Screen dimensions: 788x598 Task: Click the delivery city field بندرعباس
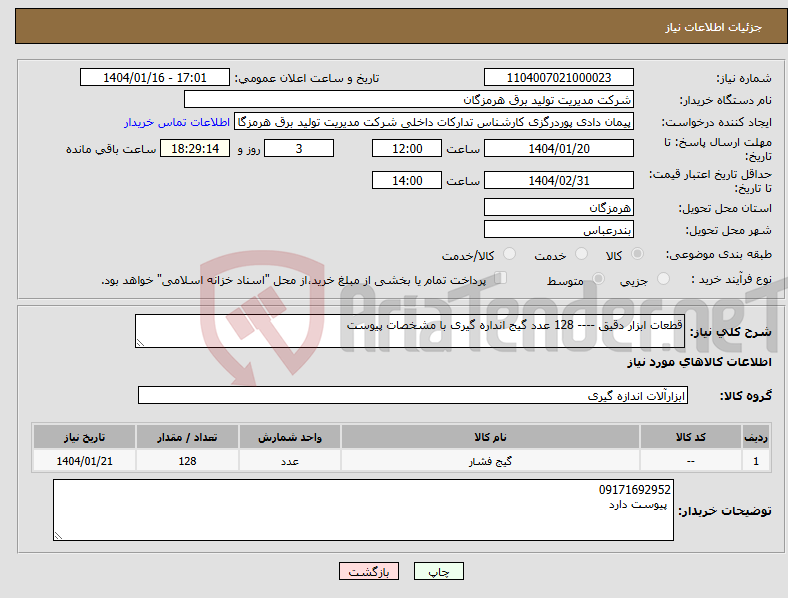[x=558, y=229]
